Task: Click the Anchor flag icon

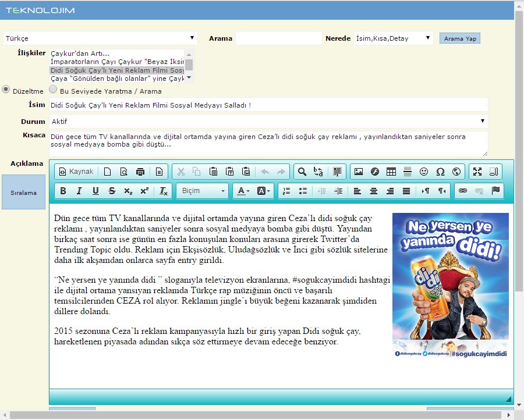Action: point(495,191)
